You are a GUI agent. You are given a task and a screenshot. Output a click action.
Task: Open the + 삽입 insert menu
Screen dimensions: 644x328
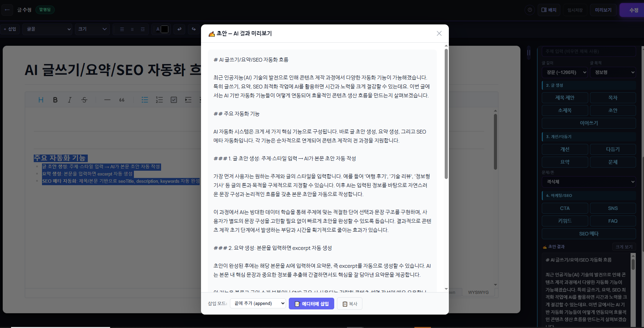(10, 29)
